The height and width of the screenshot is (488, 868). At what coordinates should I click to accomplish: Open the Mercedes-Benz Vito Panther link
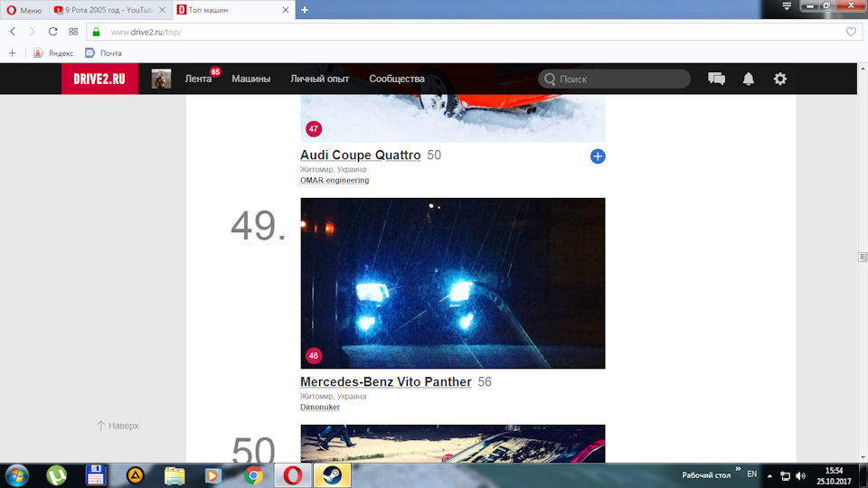click(x=386, y=381)
